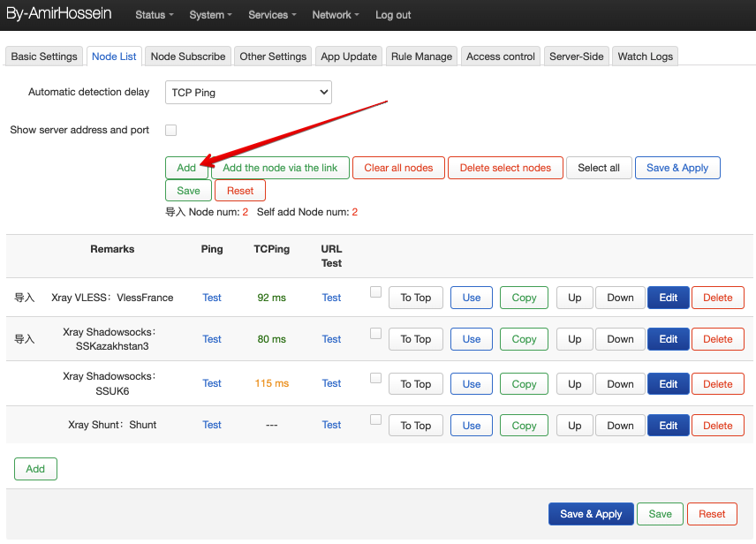Expand the Services menu
The height and width of the screenshot is (544, 756).
tap(271, 15)
